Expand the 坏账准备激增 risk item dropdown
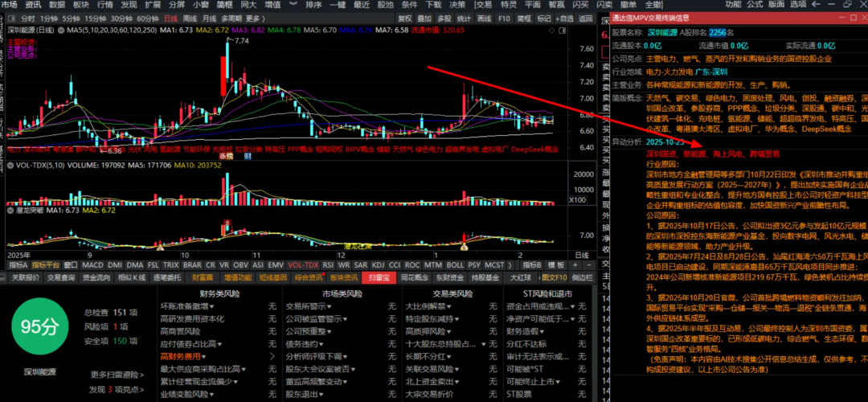 pyautogui.click(x=213, y=306)
